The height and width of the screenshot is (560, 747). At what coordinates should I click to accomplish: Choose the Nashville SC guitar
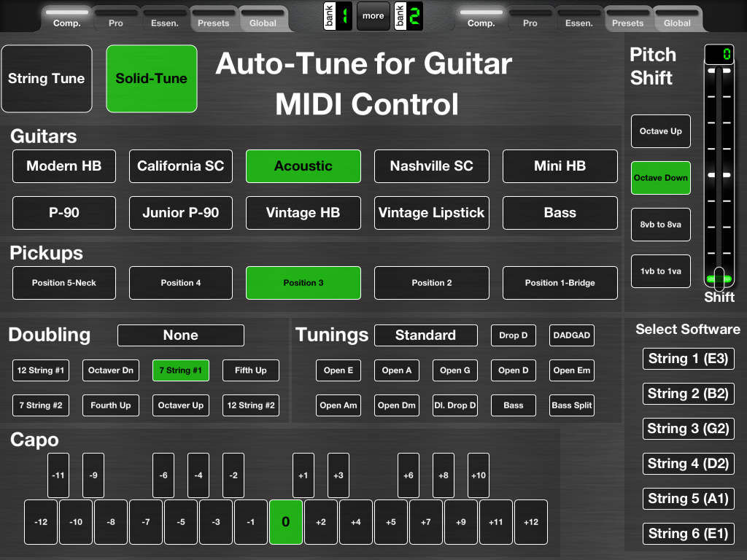[432, 166]
